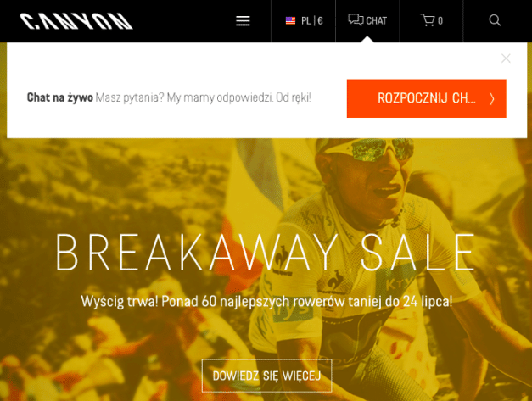Open the shopping cart icon
532x401 pixels.
(428, 20)
